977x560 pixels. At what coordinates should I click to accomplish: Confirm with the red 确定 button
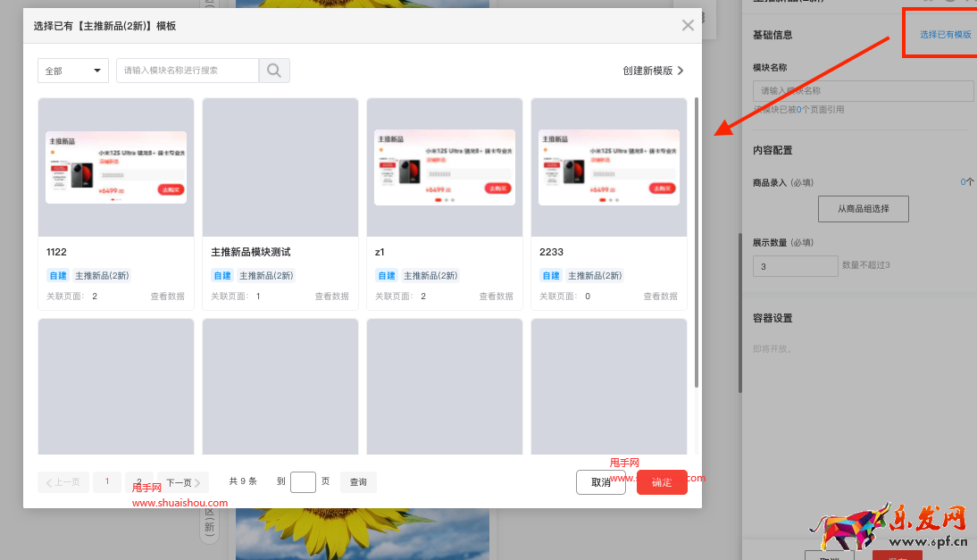click(x=662, y=482)
